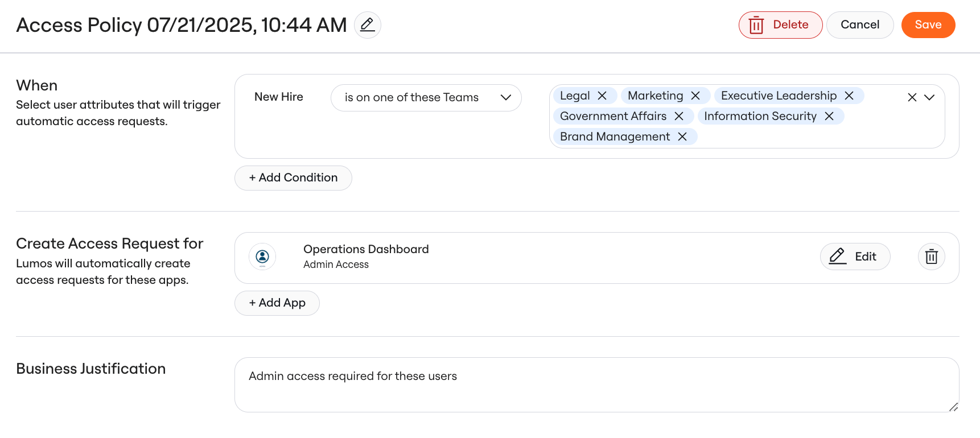Expand the teams list chevron
This screenshot has width=980, height=438.
[x=929, y=97]
